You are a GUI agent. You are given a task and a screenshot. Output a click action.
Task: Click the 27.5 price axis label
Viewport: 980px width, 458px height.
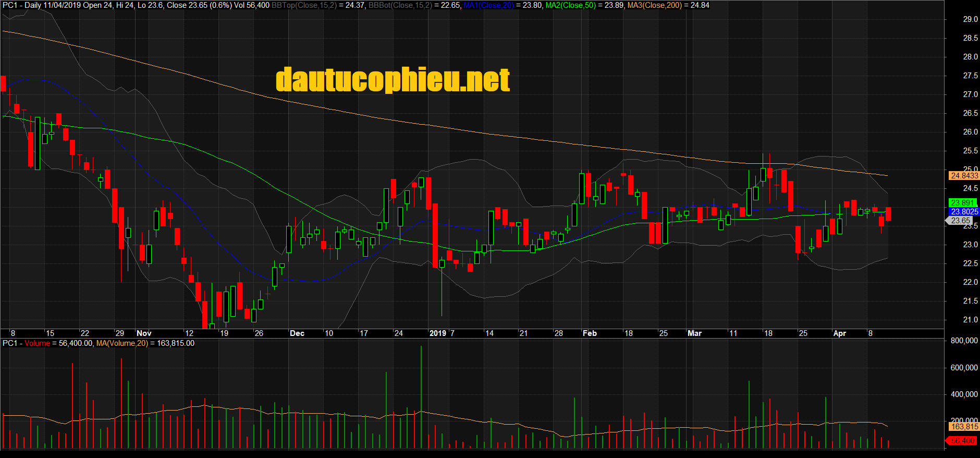(x=970, y=76)
